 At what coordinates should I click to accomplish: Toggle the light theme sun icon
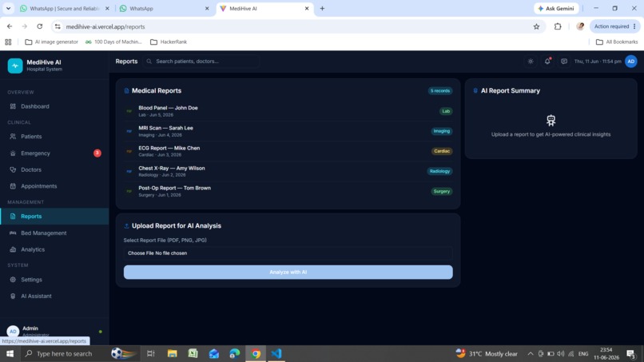(531, 62)
